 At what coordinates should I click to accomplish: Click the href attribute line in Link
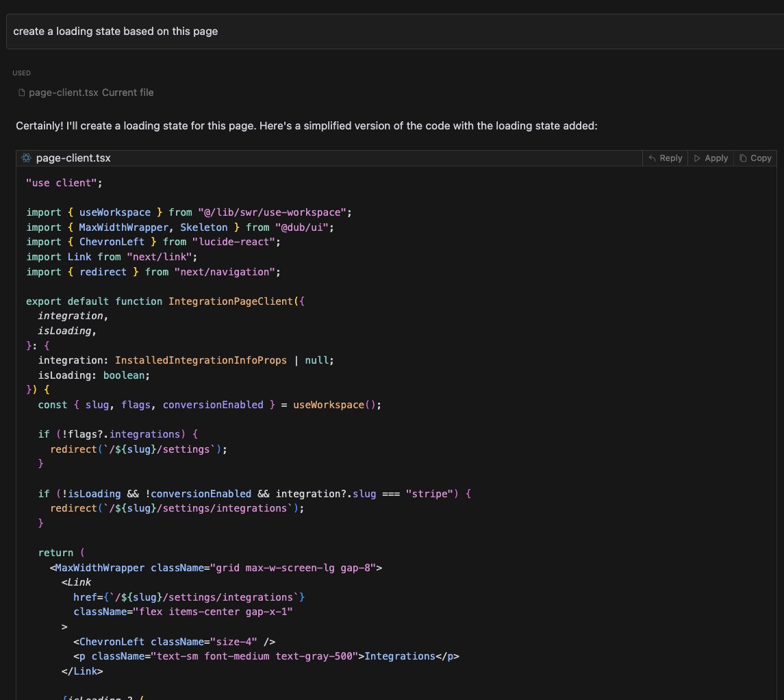click(189, 597)
